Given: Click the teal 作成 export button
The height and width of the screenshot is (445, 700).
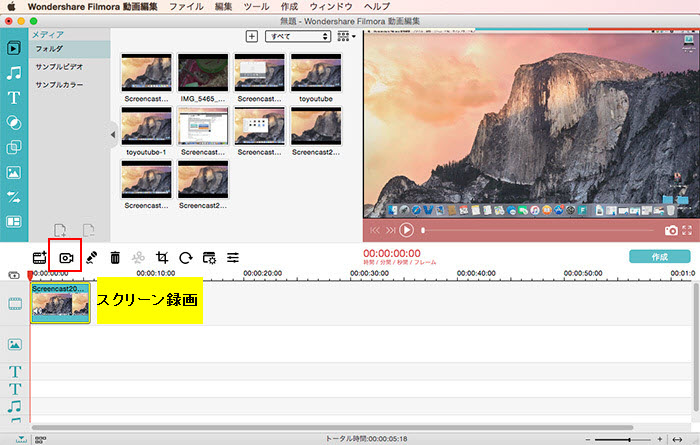Looking at the screenshot, I should 660,257.
